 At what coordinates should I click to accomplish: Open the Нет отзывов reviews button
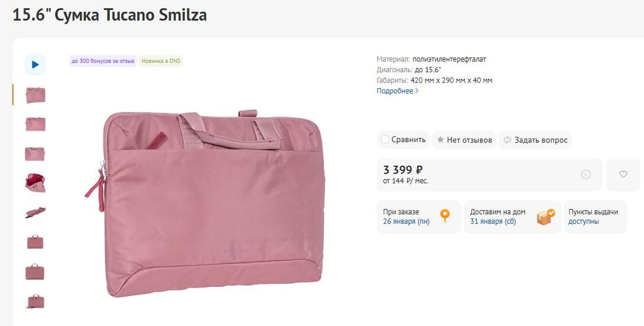tap(464, 140)
